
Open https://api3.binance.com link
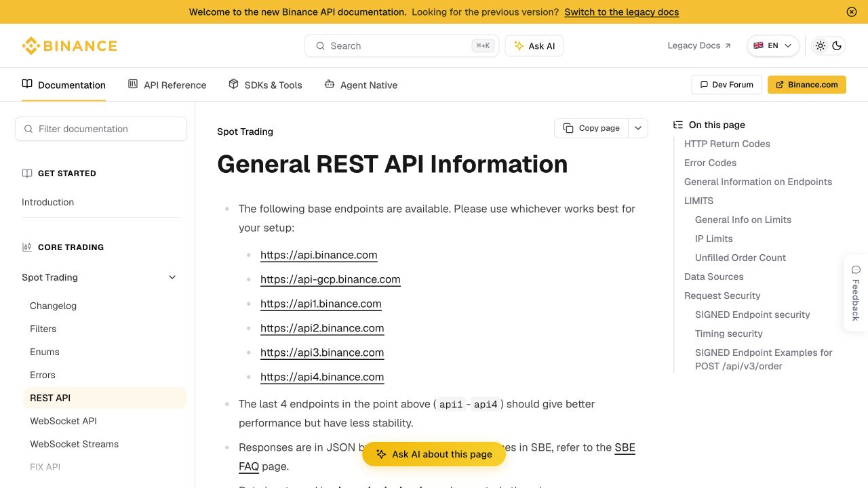322,352
